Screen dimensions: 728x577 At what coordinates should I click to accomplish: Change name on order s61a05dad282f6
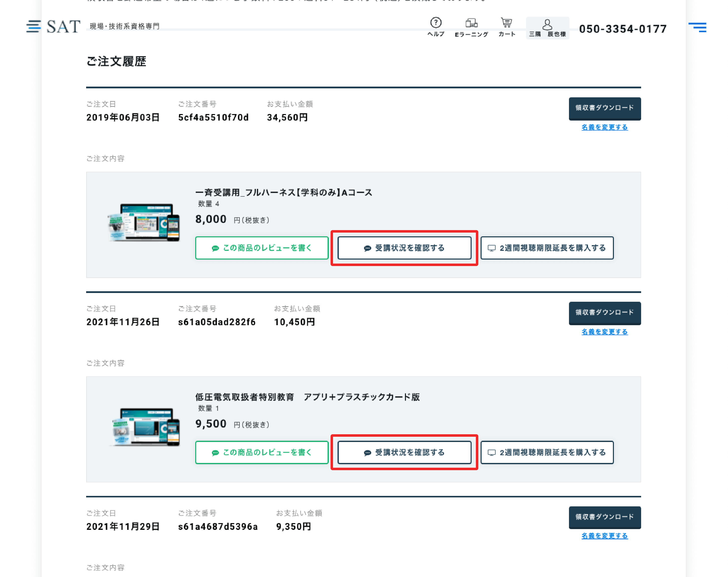(604, 332)
